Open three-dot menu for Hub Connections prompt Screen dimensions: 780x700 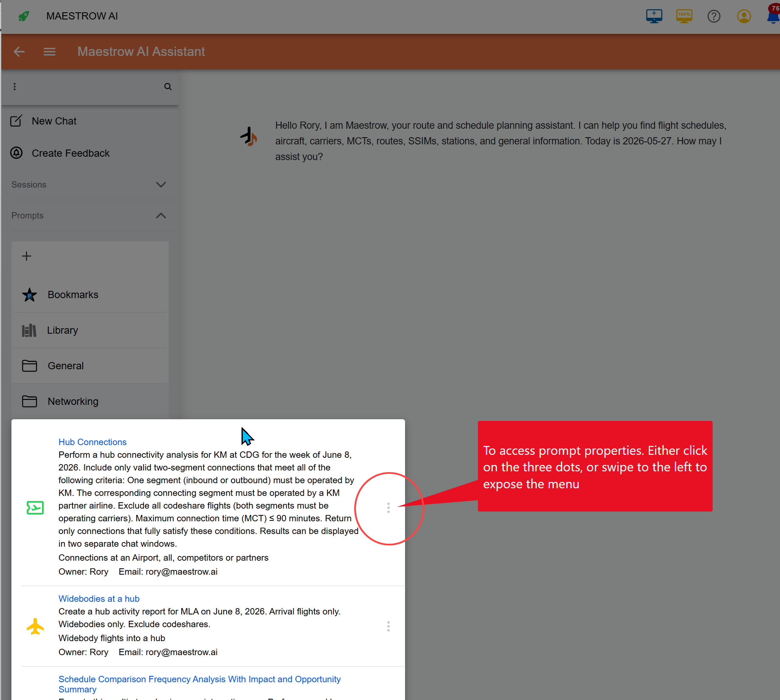coord(388,508)
